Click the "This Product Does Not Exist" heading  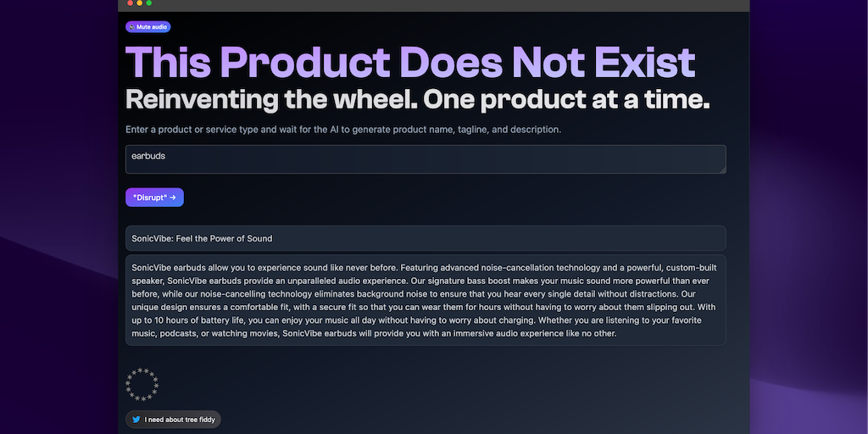tap(410, 62)
